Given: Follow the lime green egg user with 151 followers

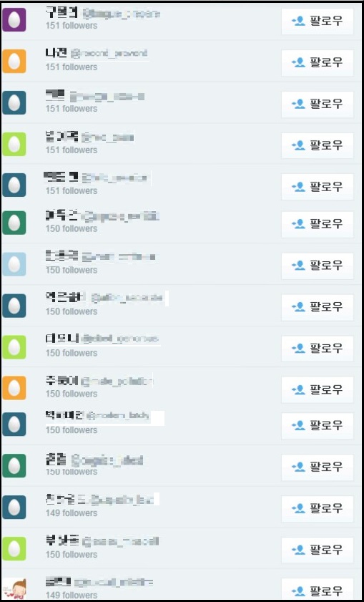Looking at the screenshot, I should pyautogui.click(x=318, y=145).
